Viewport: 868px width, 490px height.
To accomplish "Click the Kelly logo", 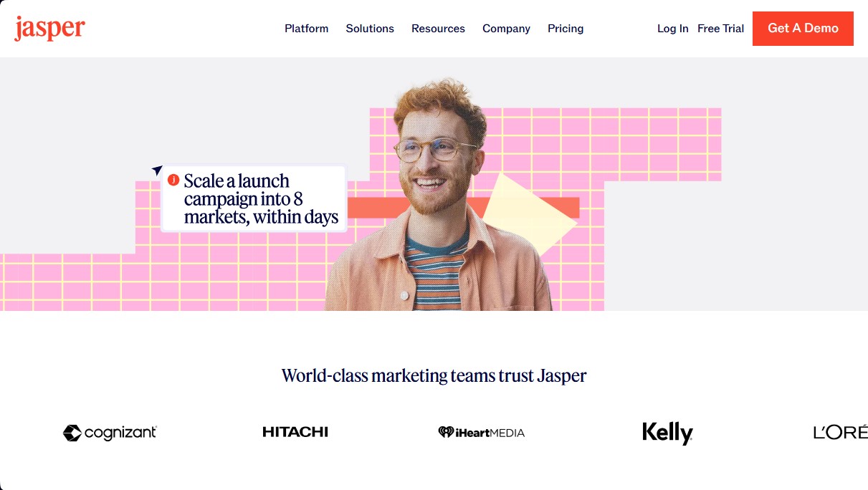I will pos(667,433).
